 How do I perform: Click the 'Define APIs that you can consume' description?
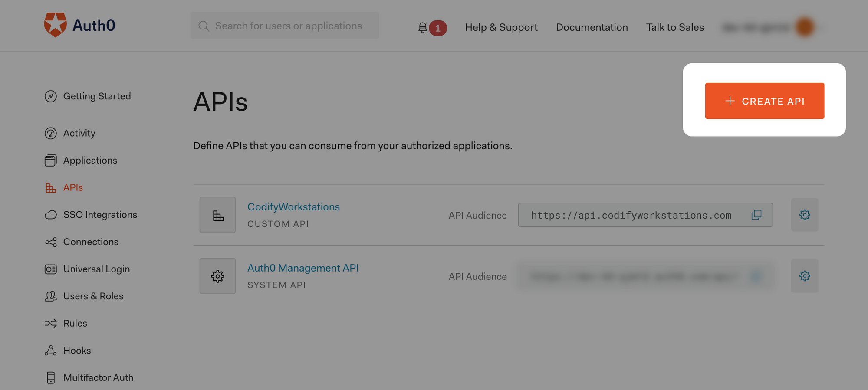coord(353,146)
